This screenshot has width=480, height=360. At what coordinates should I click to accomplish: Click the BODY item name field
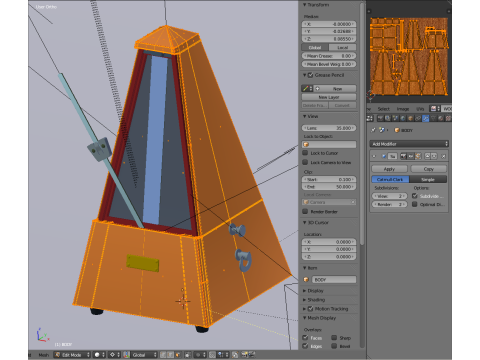click(334, 280)
